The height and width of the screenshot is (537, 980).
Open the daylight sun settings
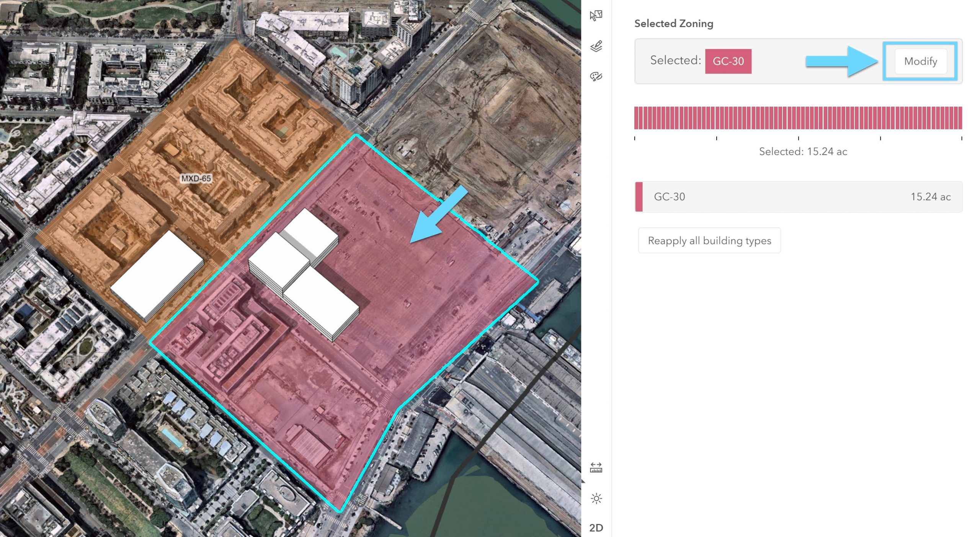pos(596,498)
